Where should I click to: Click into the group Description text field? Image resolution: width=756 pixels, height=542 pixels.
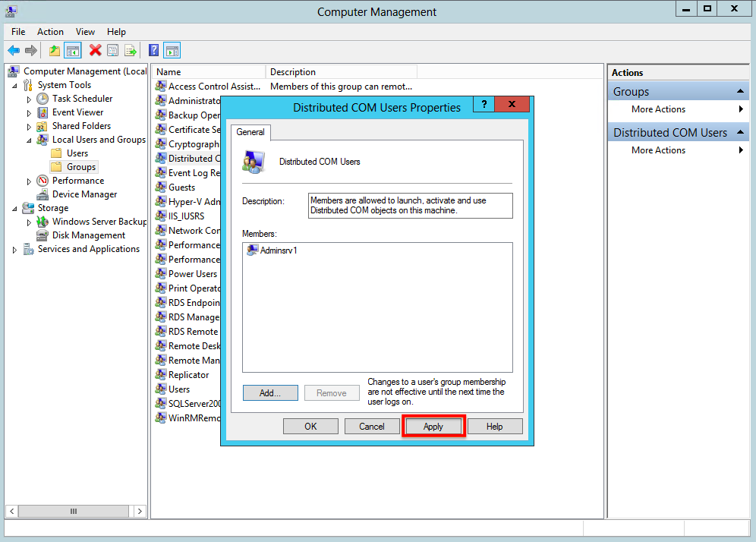(411, 206)
